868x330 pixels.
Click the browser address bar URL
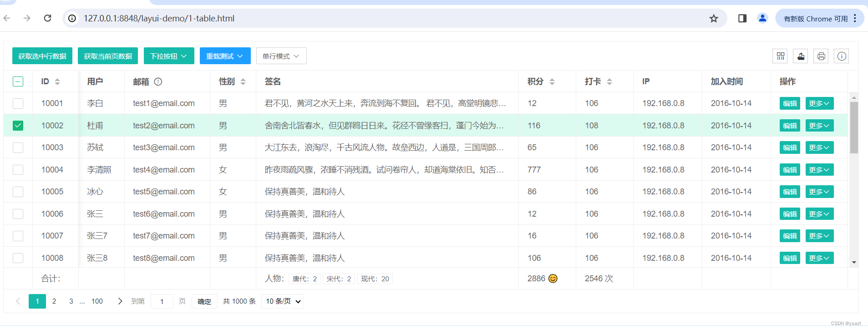click(x=159, y=18)
